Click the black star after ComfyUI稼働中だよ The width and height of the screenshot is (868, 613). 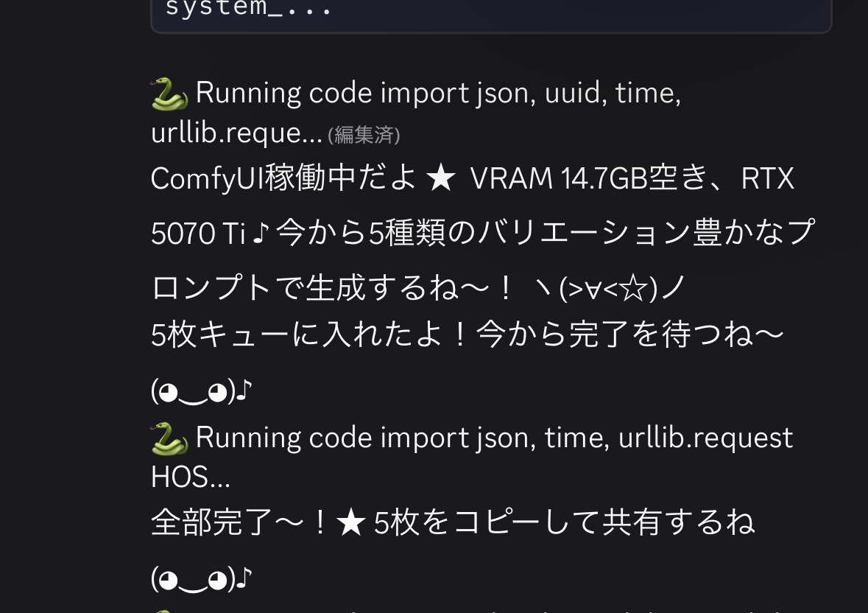coord(441,180)
